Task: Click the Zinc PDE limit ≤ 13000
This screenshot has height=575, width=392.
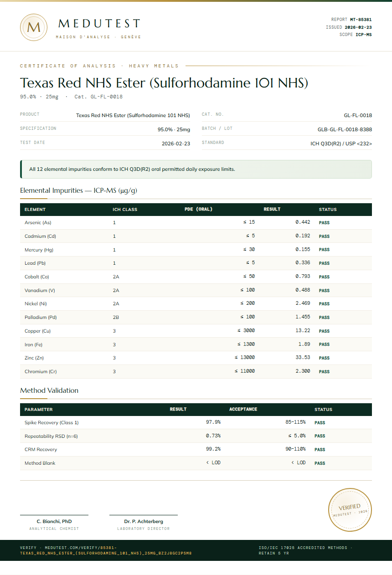Action: pyautogui.click(x=245, y=358)
